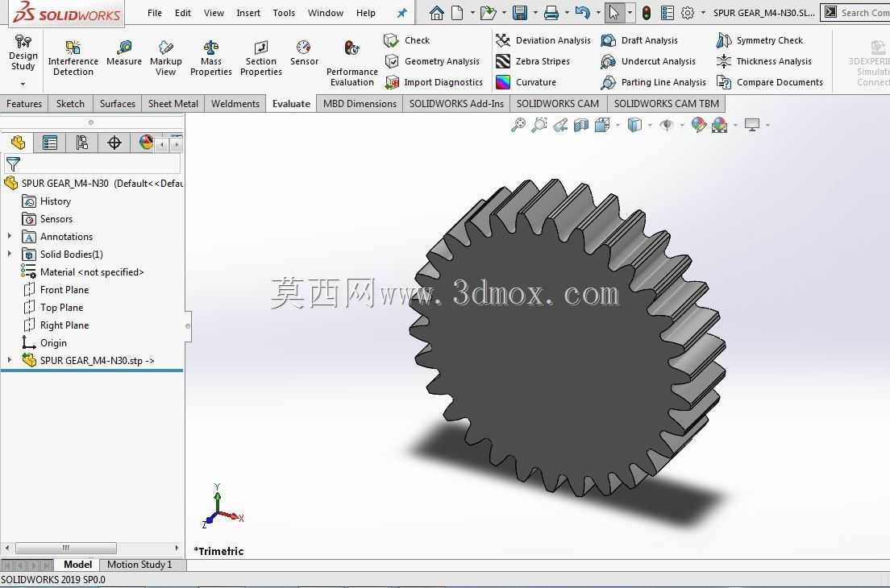The width and height of the screenshot is (890, 588).
Task: Click the Check tool
Action: [407, 40]
